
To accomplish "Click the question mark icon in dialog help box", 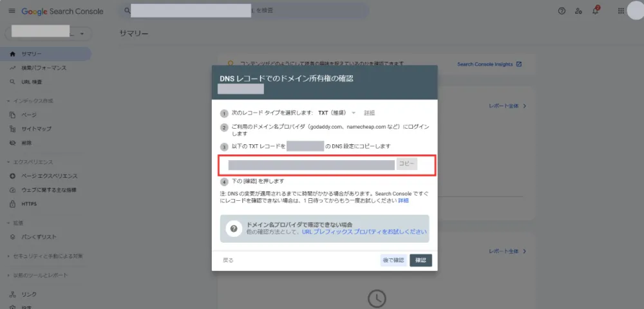I will click(x=234, y=229).
